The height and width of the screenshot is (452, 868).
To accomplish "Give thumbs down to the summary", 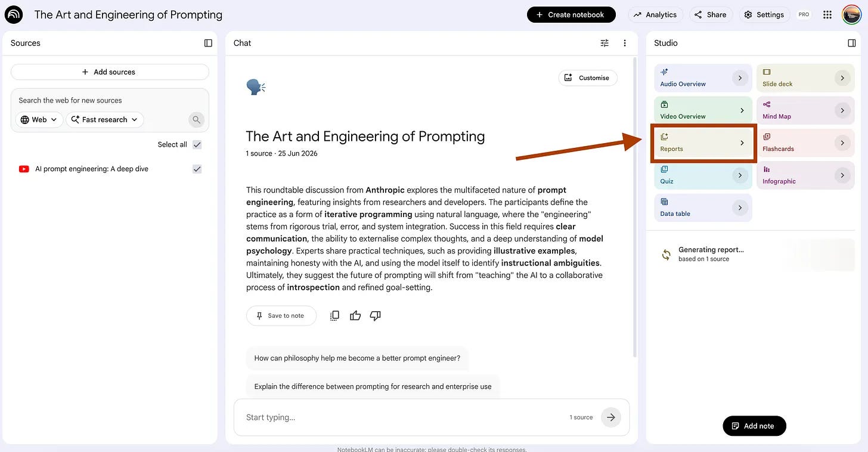I will (x=375, y=315).
